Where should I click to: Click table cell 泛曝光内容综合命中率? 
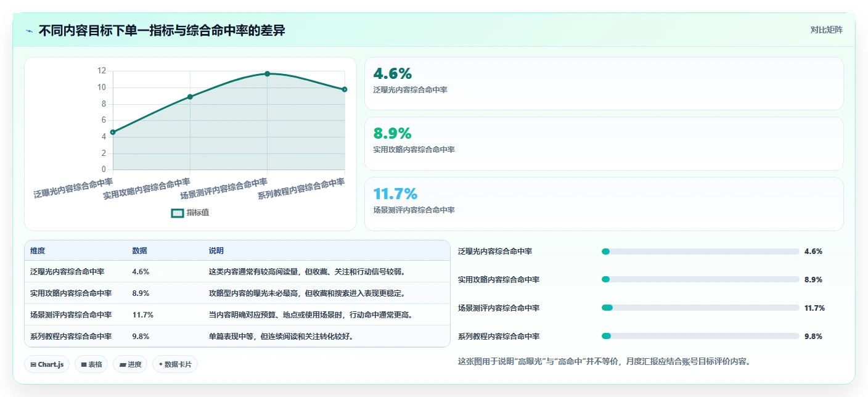(67, 271)
